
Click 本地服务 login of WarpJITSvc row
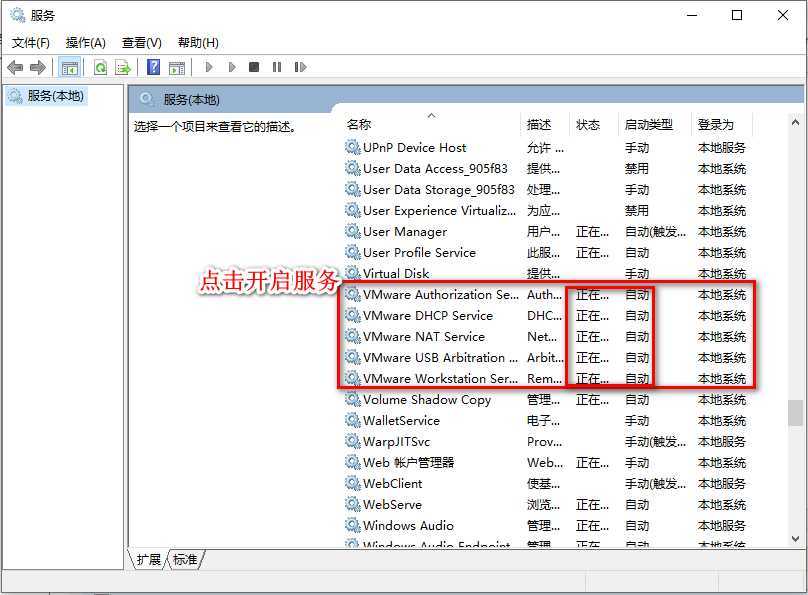click(721, 441)
